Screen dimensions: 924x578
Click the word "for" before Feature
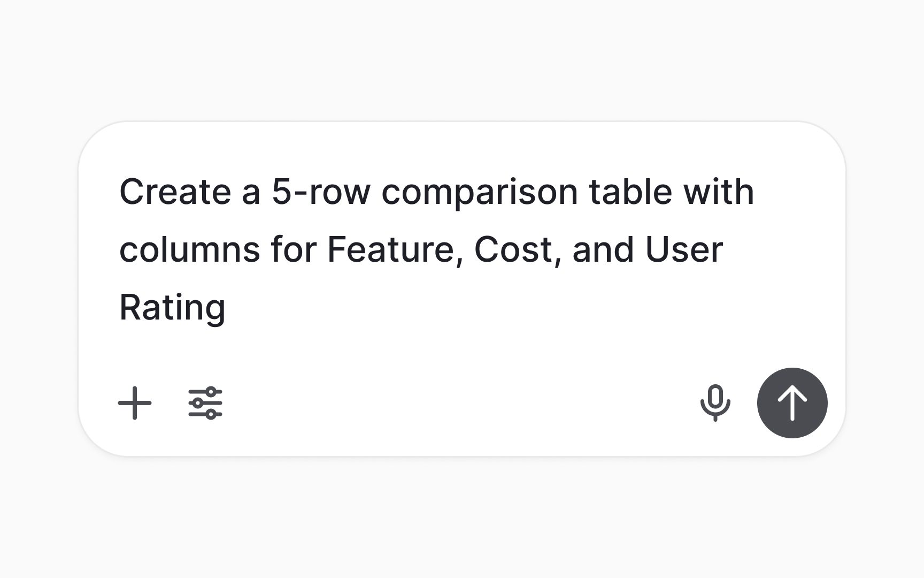pos(294,249)
